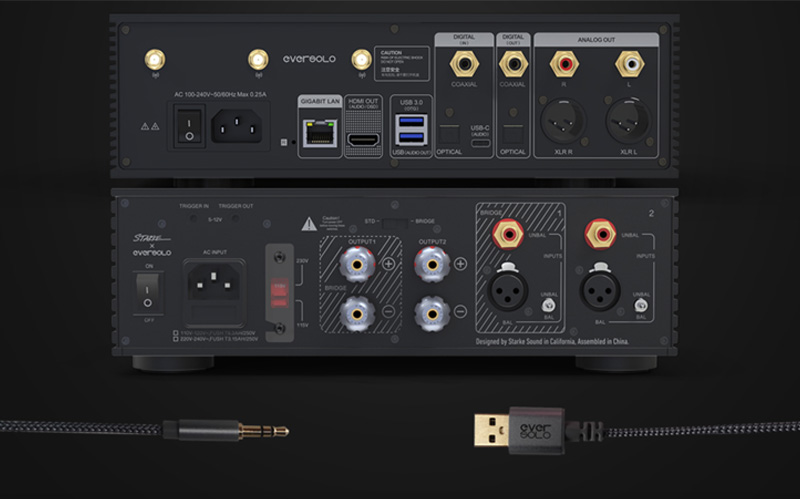
Task: Click the amplifier's caution triangle icon
Action: pos(309,223)
